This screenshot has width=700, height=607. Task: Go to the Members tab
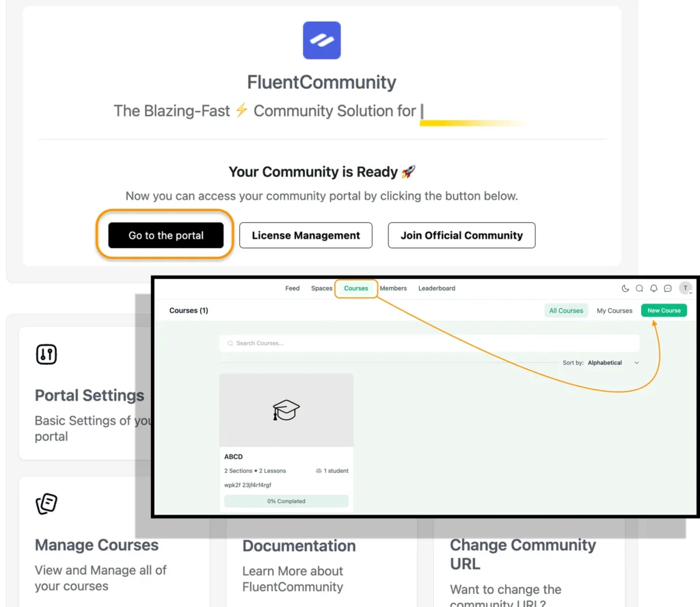[393, 288]
